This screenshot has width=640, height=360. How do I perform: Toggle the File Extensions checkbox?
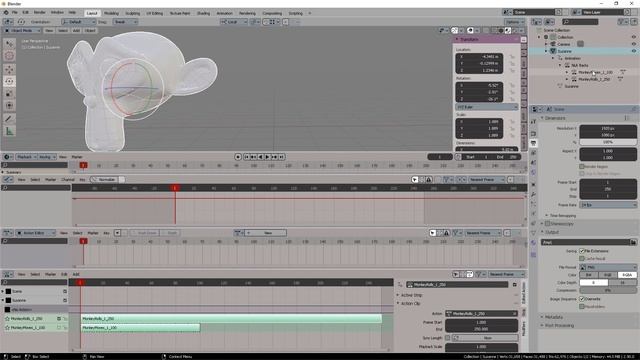(582, 251)
